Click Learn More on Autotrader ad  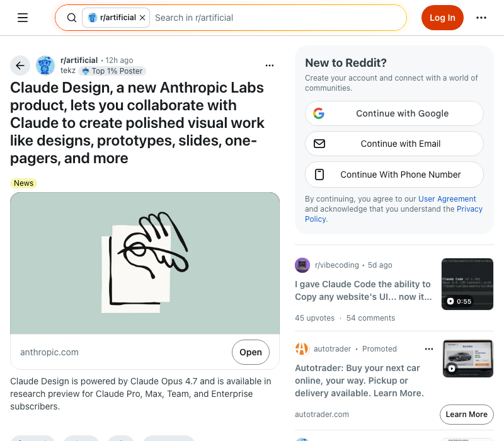[466, 414]
